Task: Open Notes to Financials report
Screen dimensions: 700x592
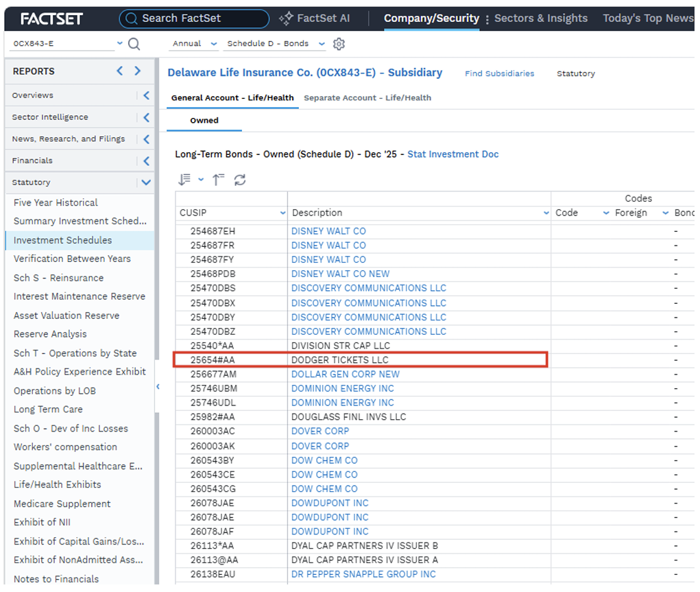Action: click(x=56, y=579)
